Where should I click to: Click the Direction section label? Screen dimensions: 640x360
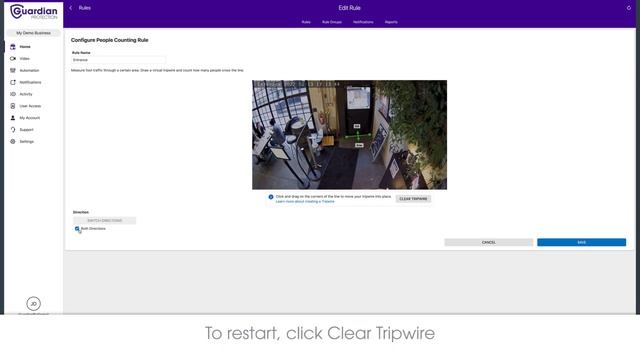click(81, 212)
